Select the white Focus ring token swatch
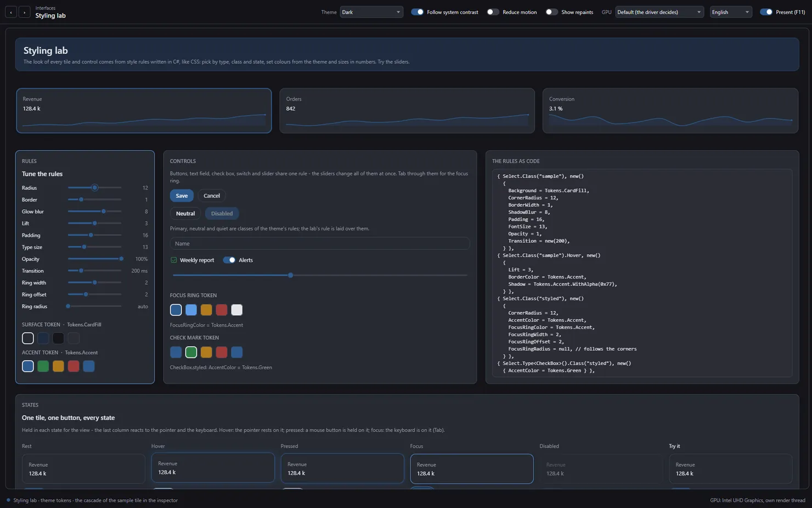This screenshot has width=812, height=508. 236,310
